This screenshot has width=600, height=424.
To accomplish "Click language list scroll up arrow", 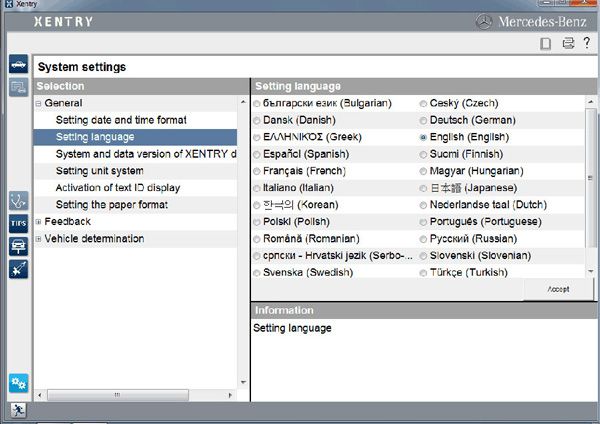I will tap(590, 102).
